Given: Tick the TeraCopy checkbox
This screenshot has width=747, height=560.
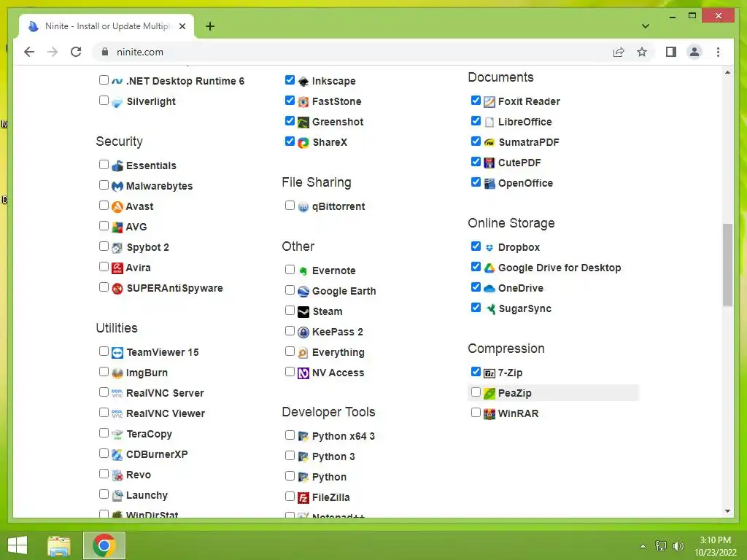Looking at the screenshot, I should pyautogui.click(x=104, y=433).
